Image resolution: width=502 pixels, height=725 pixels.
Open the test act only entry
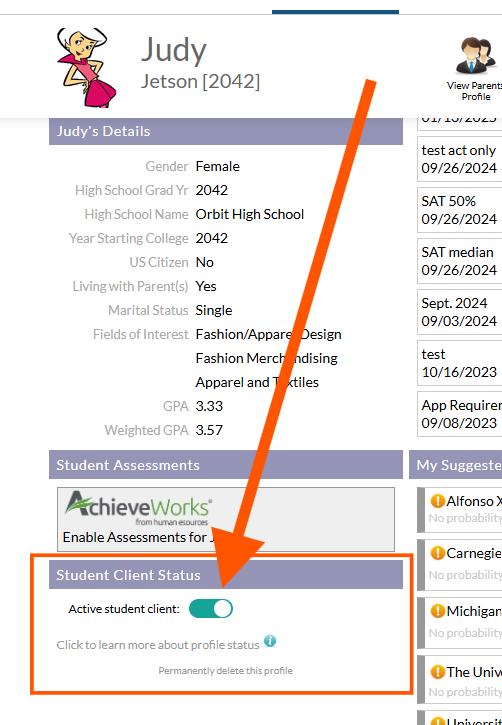click(459, 159)
